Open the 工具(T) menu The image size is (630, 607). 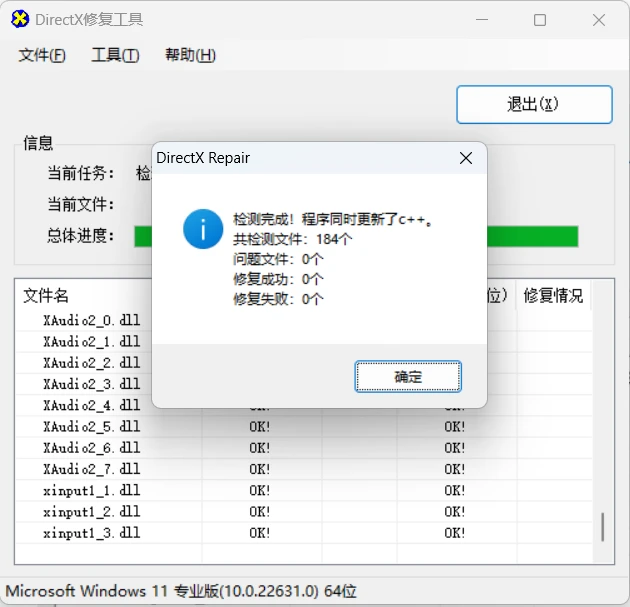click(115, 55)
